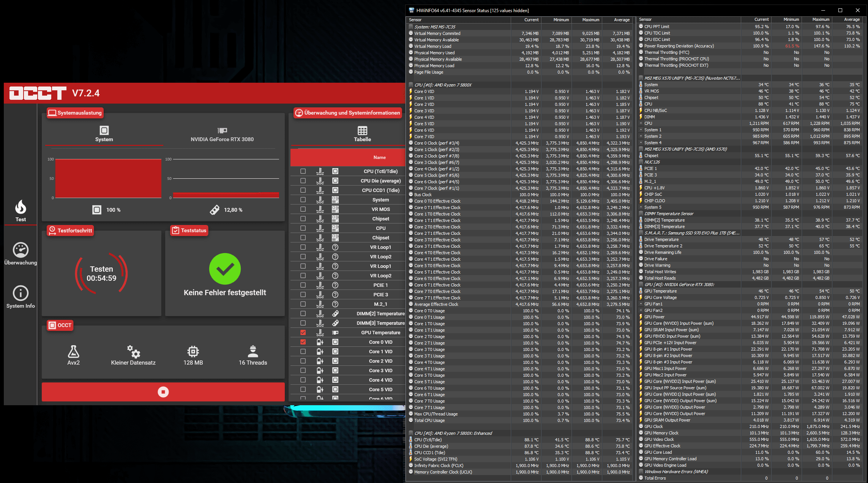868x483 pixels.
Task: Click the Systemauslastung panel label
Action: point(75,113)
